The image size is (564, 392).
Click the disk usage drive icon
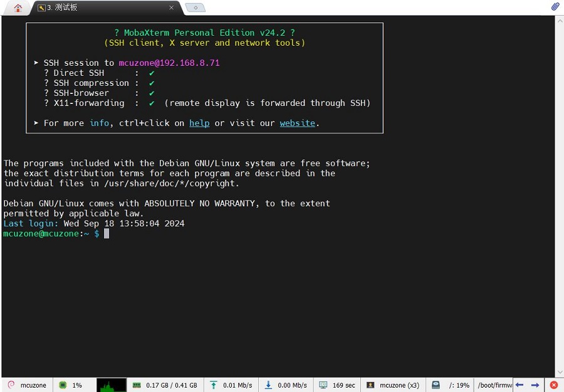436,385
